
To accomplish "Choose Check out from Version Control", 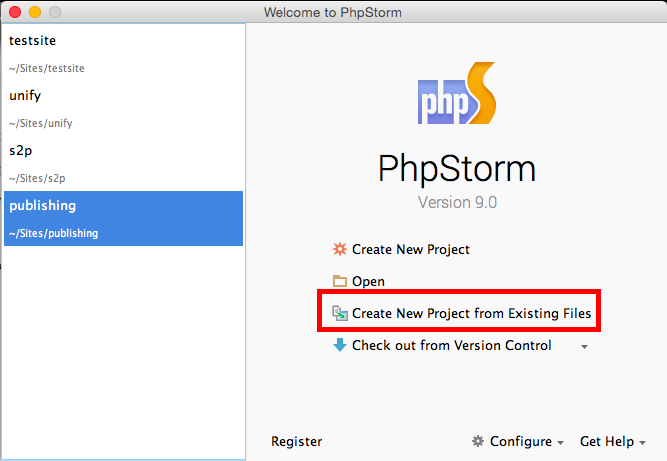I will pos(452,345).
